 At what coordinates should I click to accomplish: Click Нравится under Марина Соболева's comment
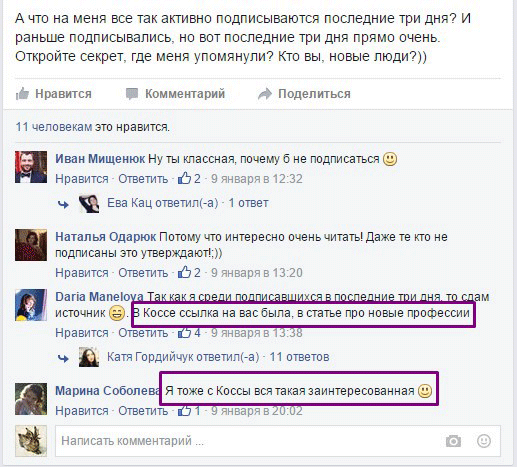[82, 411]
